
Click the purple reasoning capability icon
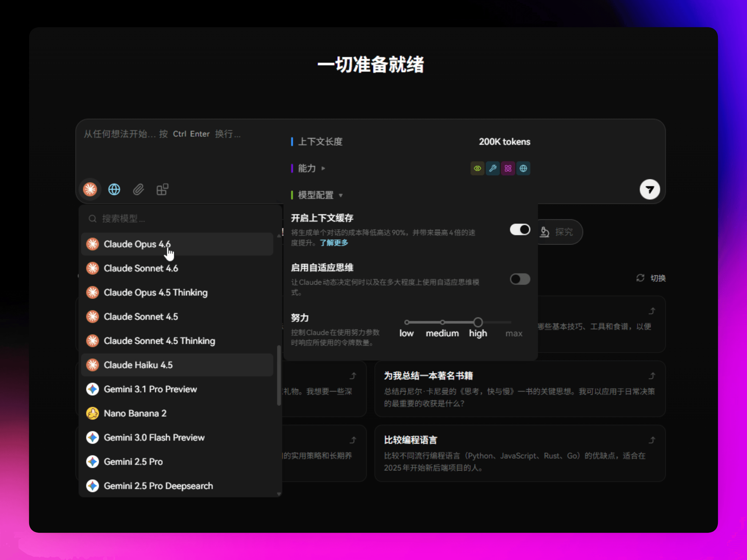point(508,168)
